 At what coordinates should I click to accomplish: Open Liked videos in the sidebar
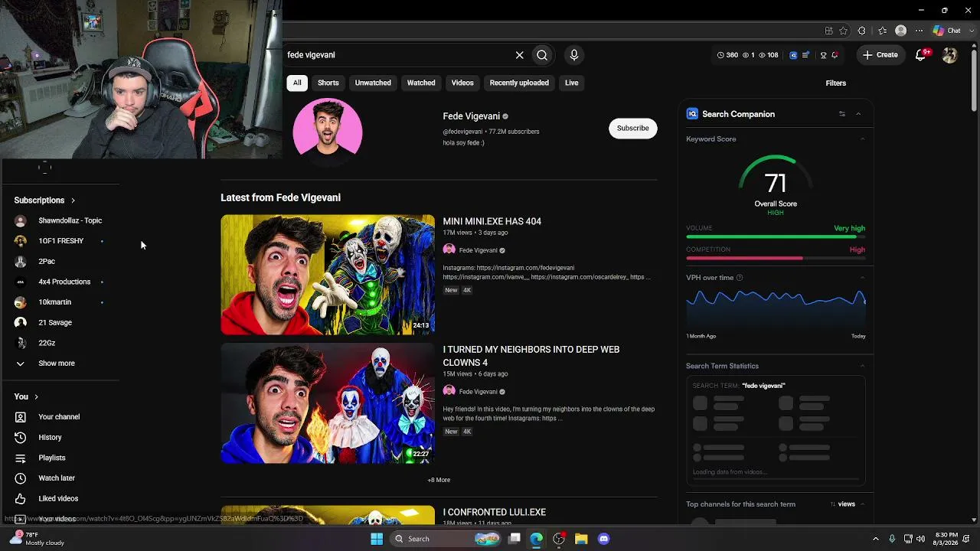pos(60,498)
